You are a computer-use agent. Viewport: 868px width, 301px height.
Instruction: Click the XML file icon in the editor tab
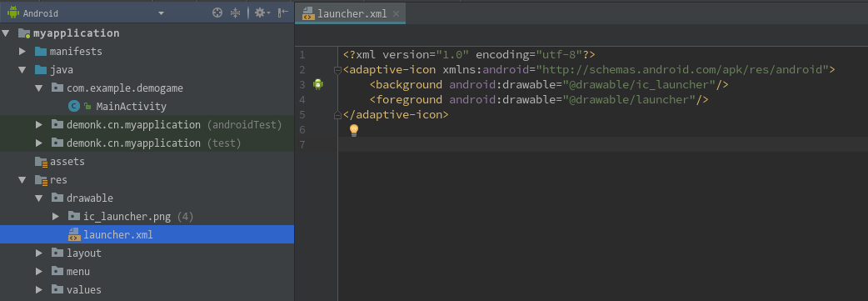(307, 14)
